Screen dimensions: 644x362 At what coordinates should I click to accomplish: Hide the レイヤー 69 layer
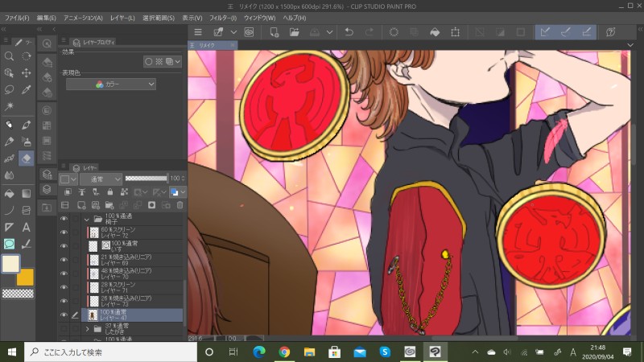(64, 260)
